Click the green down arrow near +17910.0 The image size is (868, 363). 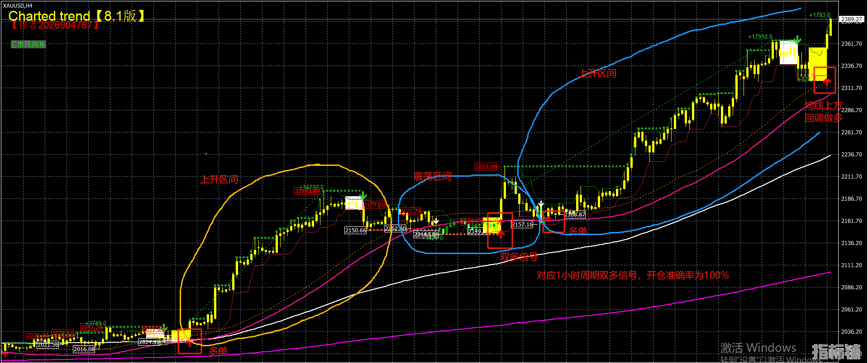pos(797,40)
